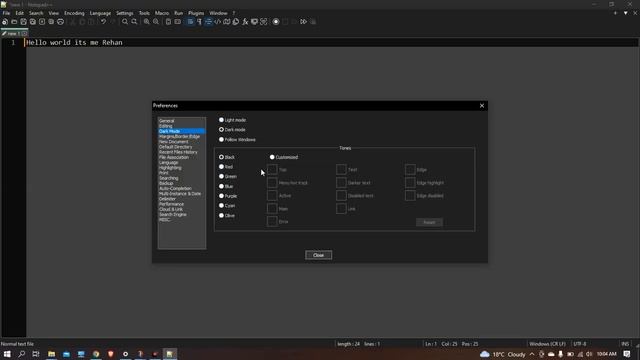The width and height of the screenshot is (640, 360).
Task: Open the Macro menu
Action: click(162, 13)
